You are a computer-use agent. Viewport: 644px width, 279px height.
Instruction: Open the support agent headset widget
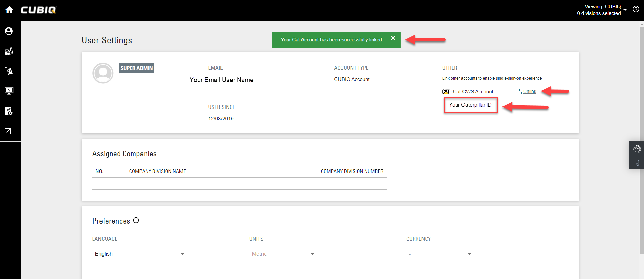[637, 149]
